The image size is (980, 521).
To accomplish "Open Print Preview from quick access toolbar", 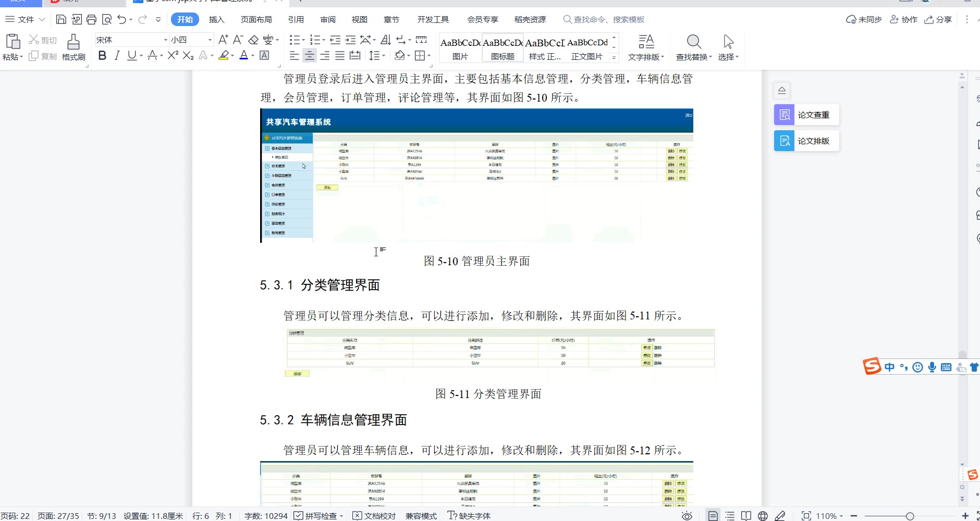I will (107, 19).
